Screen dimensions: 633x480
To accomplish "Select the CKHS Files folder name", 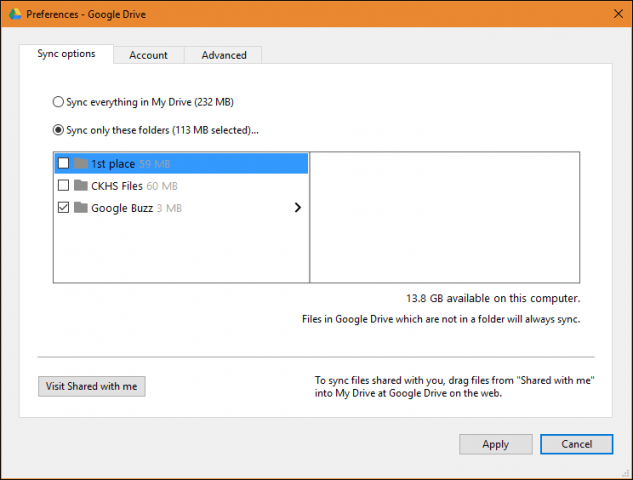I will pos(117,186).
